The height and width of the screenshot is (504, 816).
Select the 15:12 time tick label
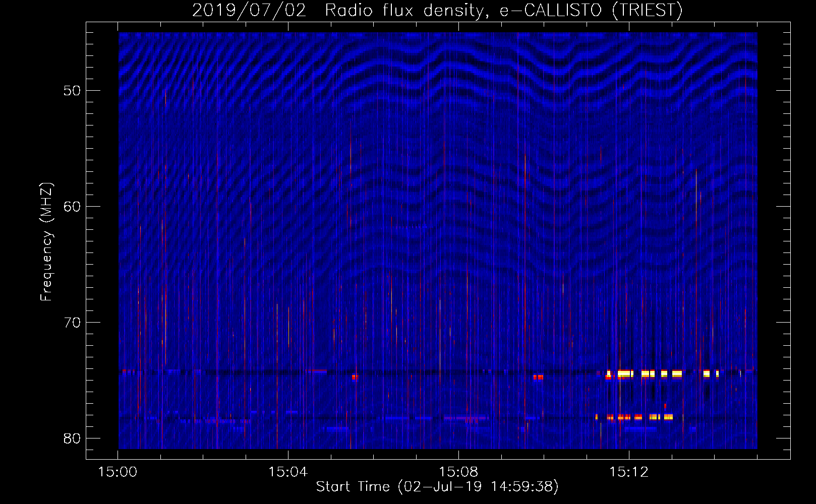pos(629,472)
